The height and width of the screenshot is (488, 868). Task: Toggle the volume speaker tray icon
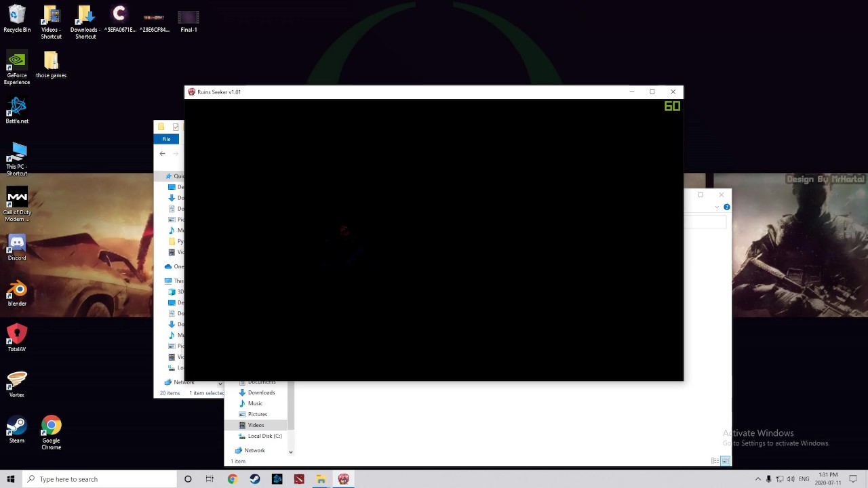pyautogui.click(x=791, y=479)
